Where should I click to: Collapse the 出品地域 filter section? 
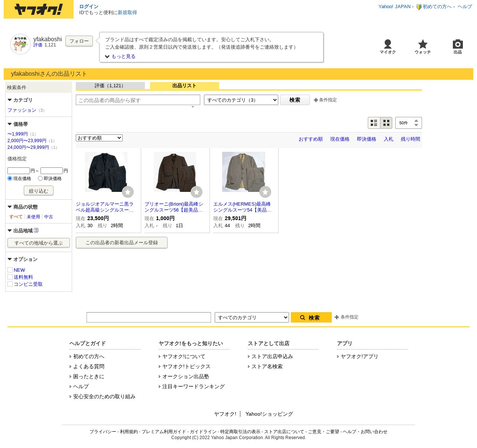tap(20, 230)
